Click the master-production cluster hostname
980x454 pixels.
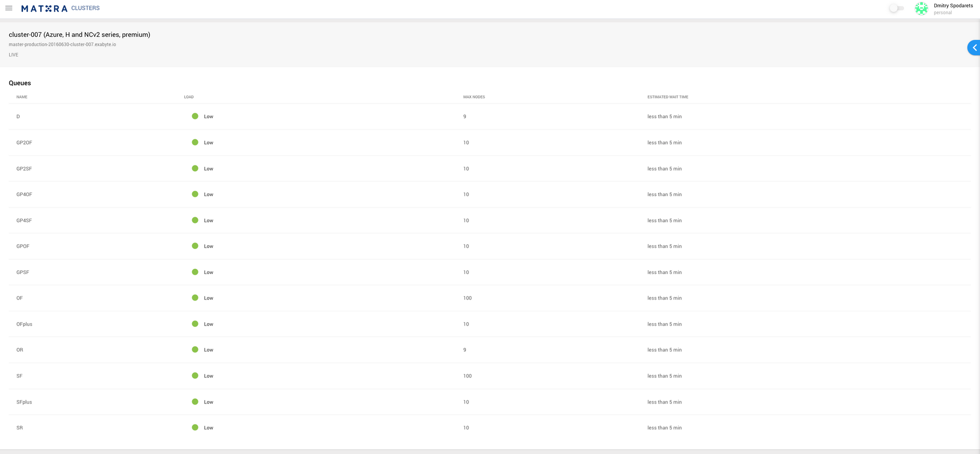click(x=62, y=45)
